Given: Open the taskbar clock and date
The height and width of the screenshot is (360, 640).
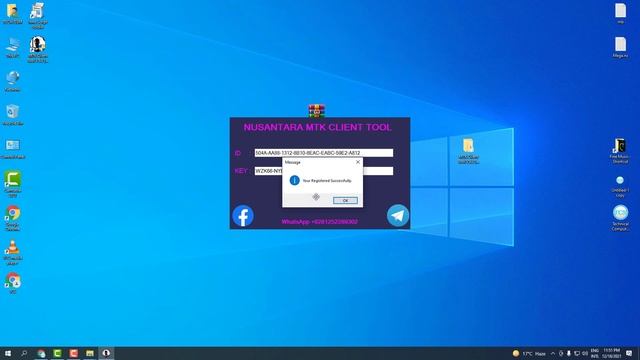Looking at the screenshot, I should coord(611,353).
